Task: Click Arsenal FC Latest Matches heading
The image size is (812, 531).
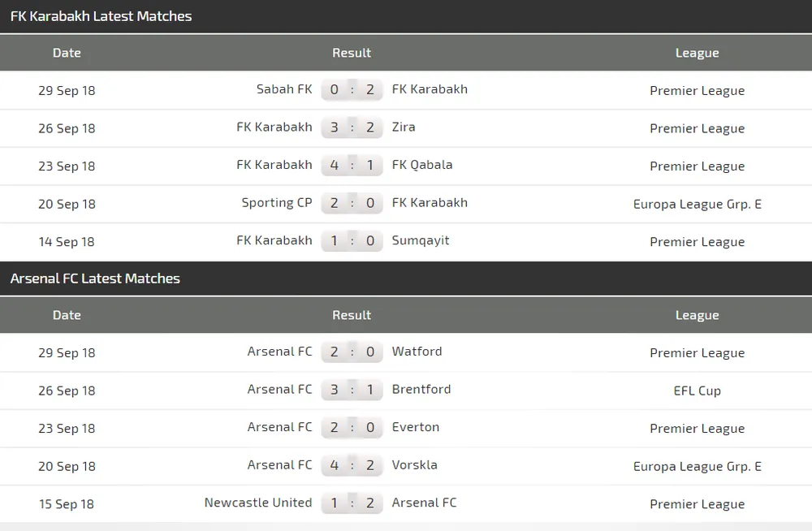Action: point(95,278)
